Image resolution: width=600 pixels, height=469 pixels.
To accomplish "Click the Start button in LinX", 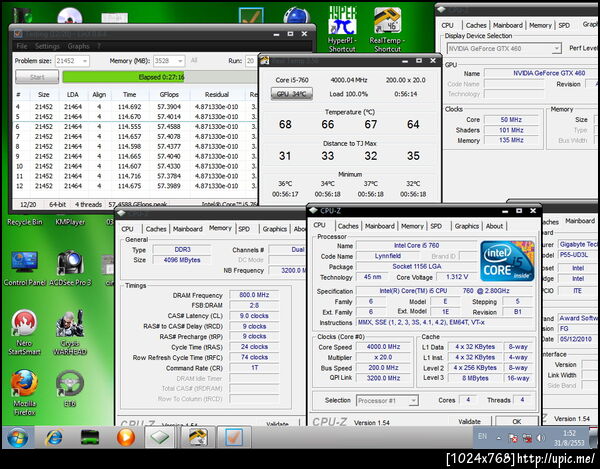I will pos(37,77).
